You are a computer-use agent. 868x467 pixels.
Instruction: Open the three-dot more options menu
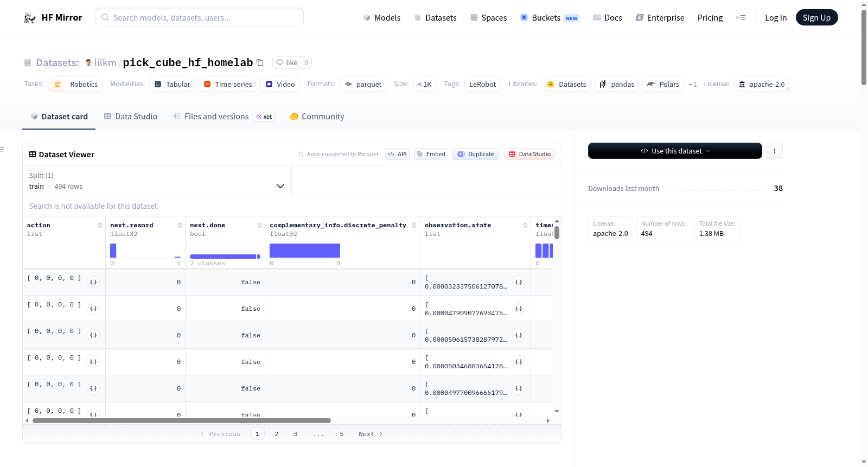(x=775, y=151)
